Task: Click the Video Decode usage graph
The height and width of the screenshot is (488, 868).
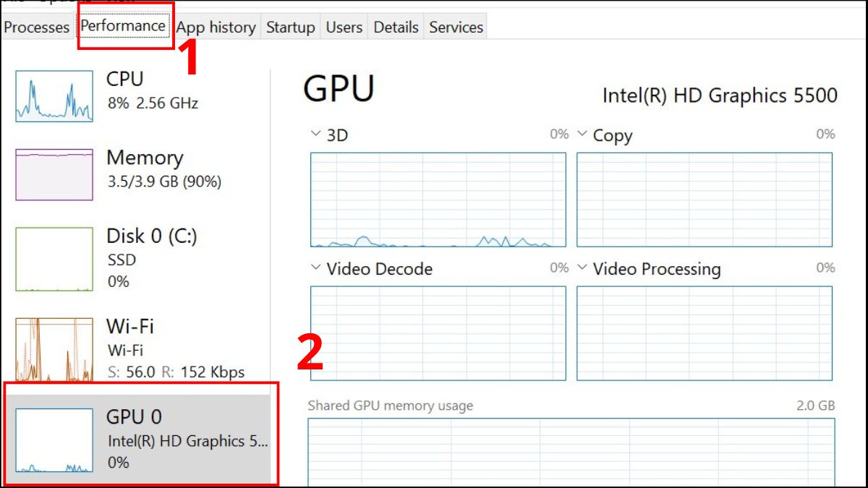Action: (x=438, y=333)
